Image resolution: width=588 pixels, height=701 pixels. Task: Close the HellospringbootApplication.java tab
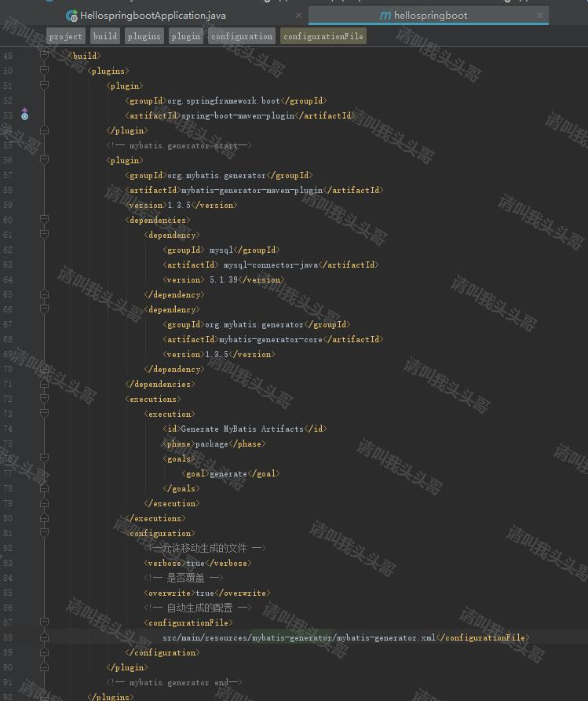pos(298,16)
